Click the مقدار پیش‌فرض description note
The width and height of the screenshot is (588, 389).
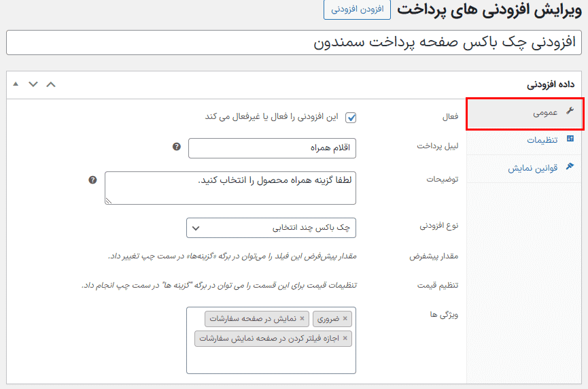pyautogui.click(x=232, y=256)
